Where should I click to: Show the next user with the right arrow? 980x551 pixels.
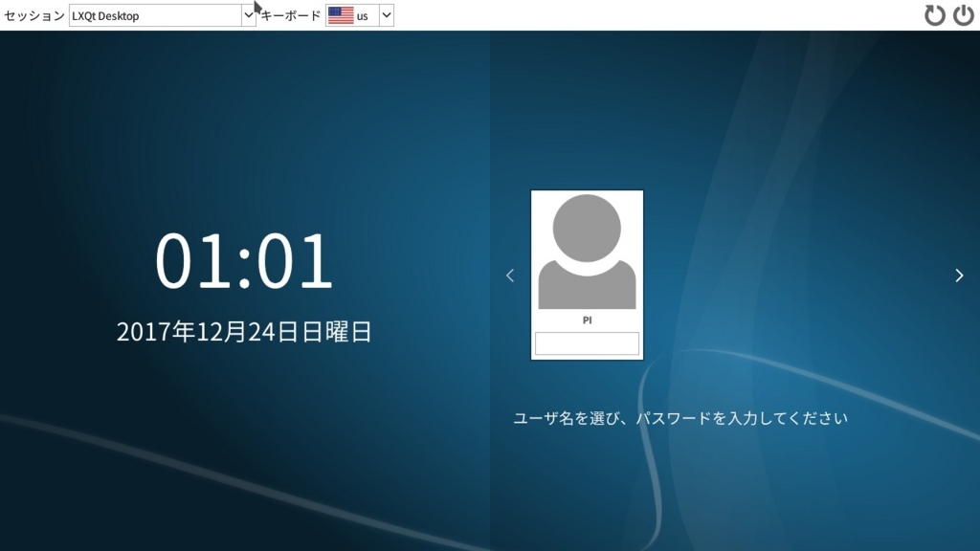coord(959,275)
